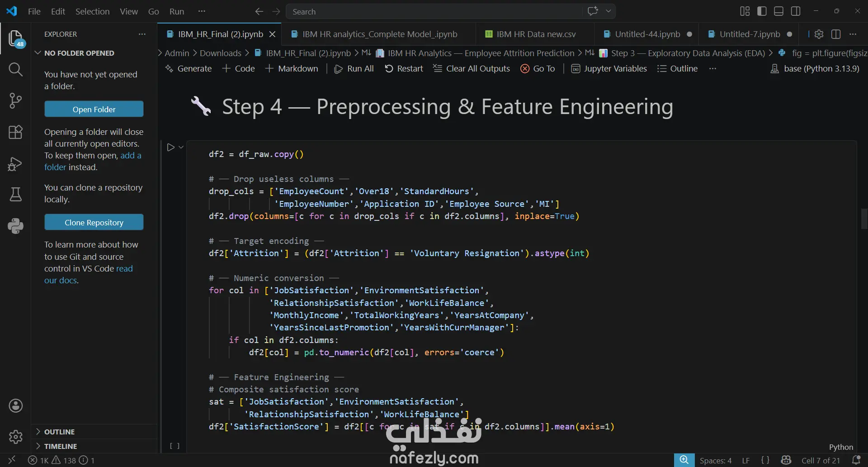Screen dimensions: 868x467
Task: Open the remote window indicator in the status bar
Action: pos(12,460)
